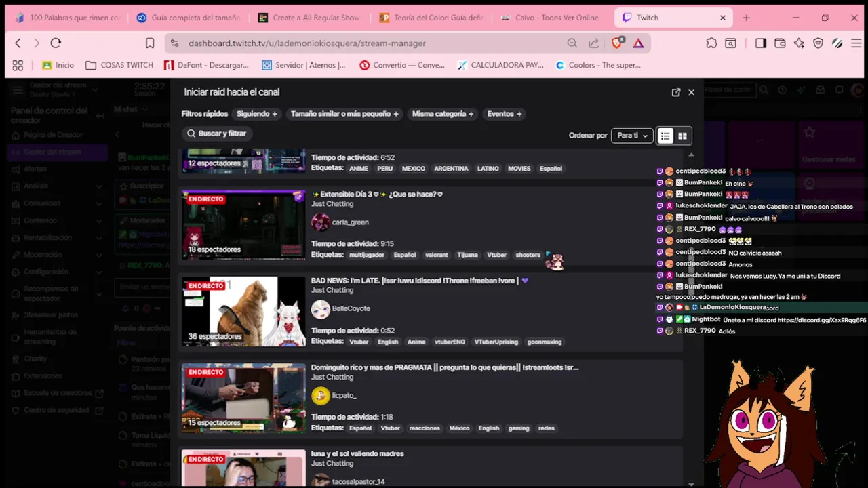Open the Buscar y filtrar search

[x=216, y=134]
